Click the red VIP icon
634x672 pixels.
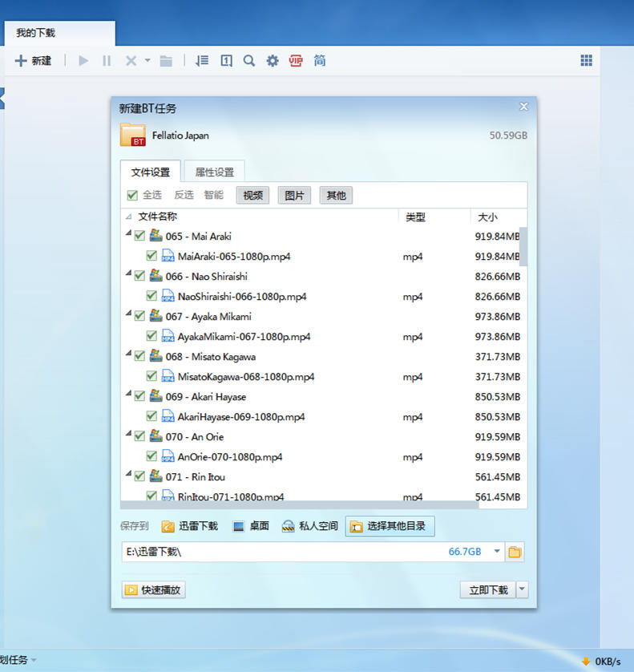(296, 61)
